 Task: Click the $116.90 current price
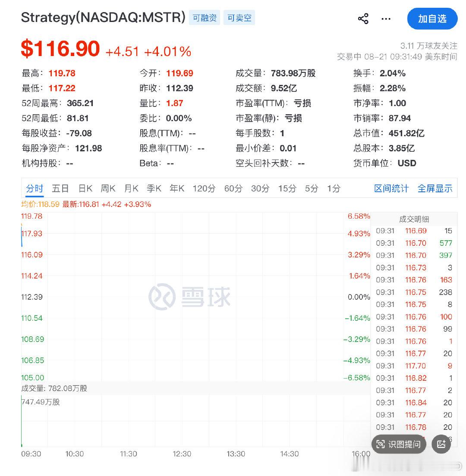pyautogui.click(x=60, y=49)
